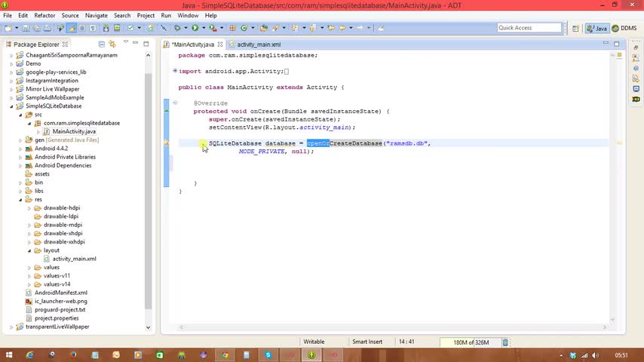Select AndroidManifest.xml in Package Explorer
644x362 pixels.
click(60, 293)
